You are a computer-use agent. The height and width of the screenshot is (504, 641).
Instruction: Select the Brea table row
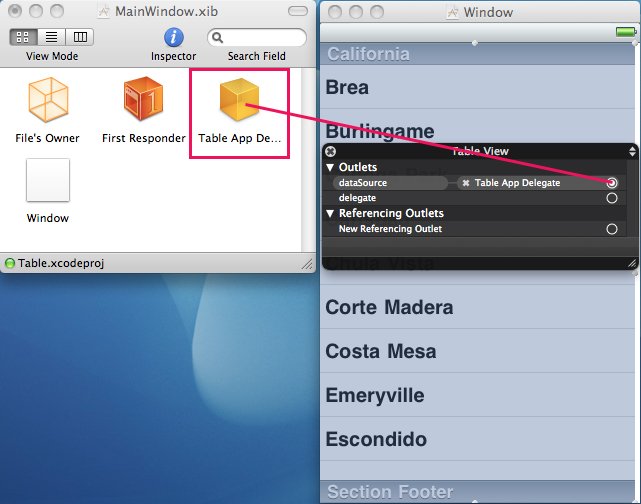(x=477, y=87)
